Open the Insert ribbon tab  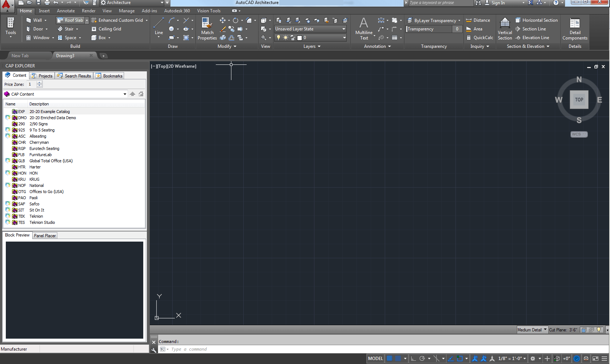point(44,11)
